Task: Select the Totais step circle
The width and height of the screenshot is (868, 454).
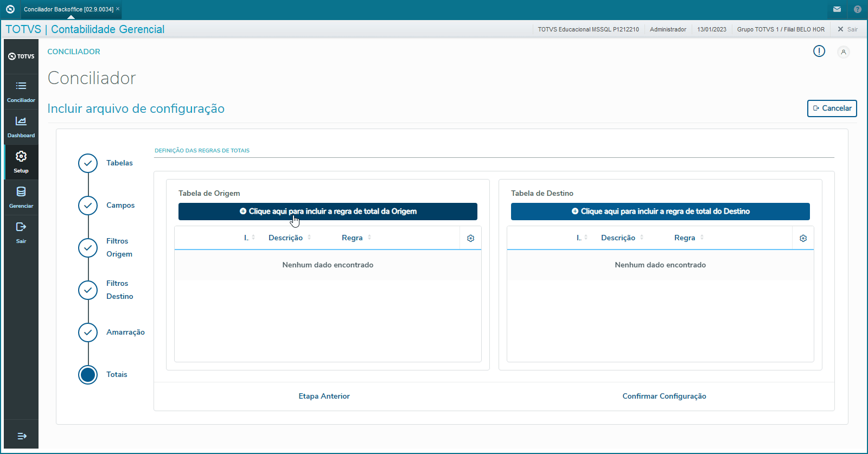Action: [x=88, y=375]
